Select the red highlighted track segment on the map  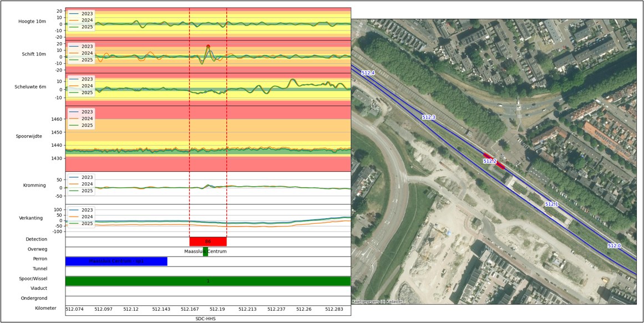click(494, 161)
